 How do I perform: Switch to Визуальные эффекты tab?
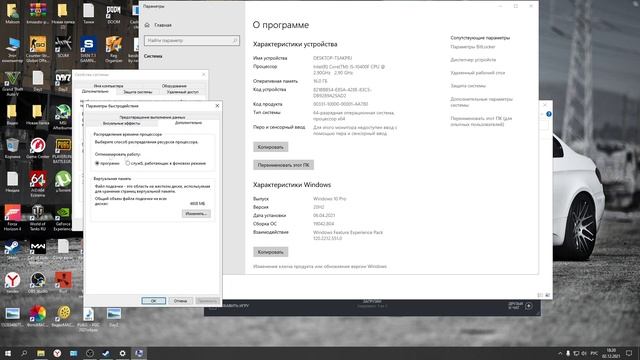(x=121, y=123)
